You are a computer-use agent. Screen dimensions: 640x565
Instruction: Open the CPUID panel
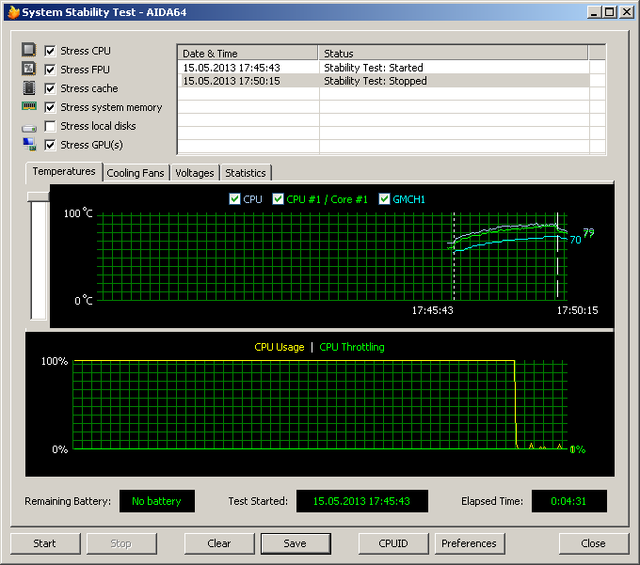pos(394,543)
